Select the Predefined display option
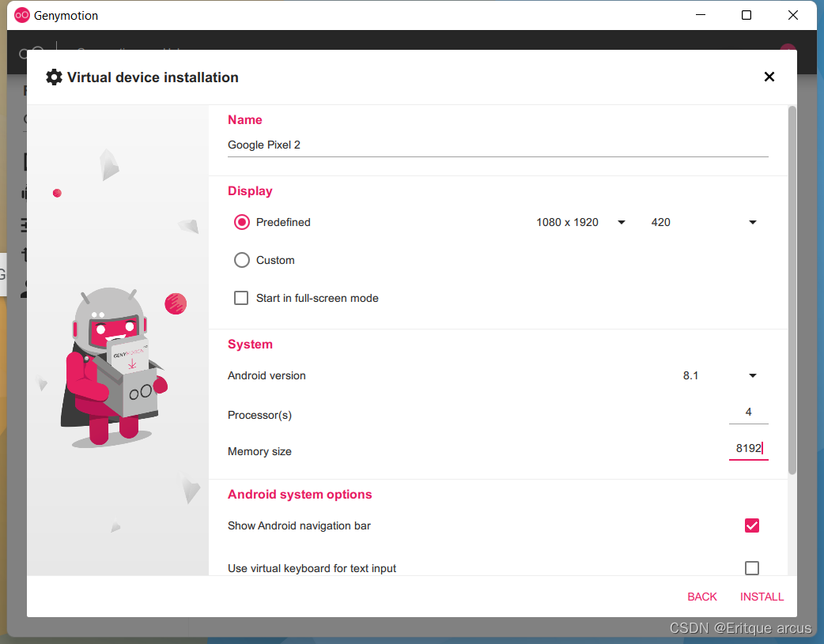This screenshot has height=644, width=824. pyautogui.click(x=241, y=222)
